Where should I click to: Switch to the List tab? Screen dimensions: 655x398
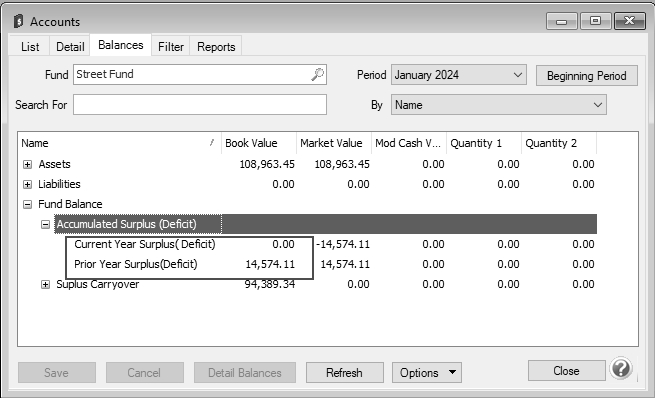(x=30, y=46)
